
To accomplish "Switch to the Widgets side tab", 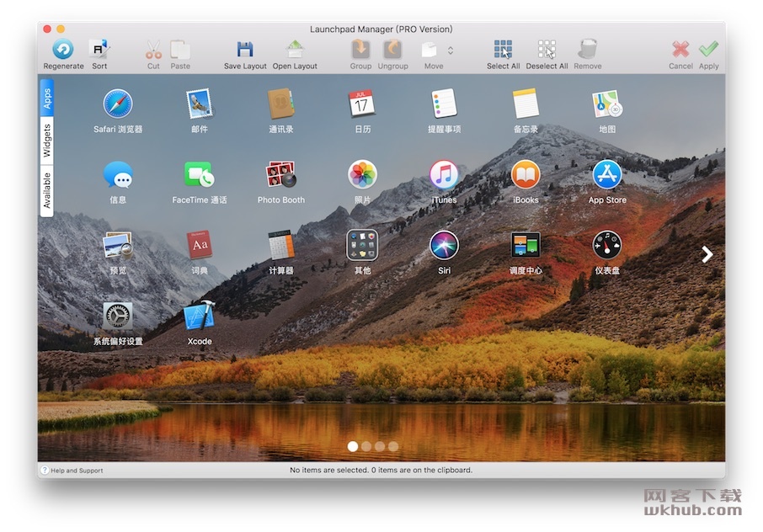I will (x=46, y=140).
